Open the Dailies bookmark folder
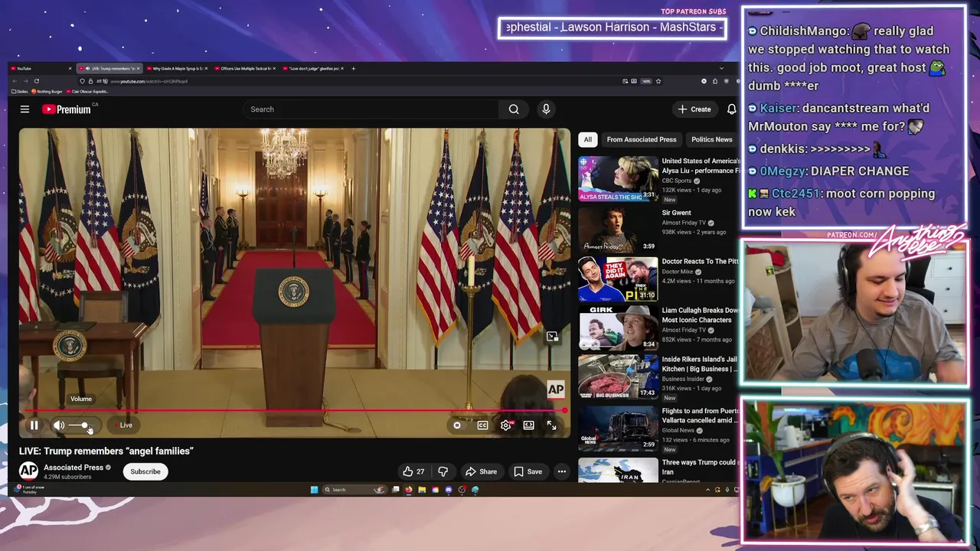The width and height of the screenshot is (980, 551). 20,92
